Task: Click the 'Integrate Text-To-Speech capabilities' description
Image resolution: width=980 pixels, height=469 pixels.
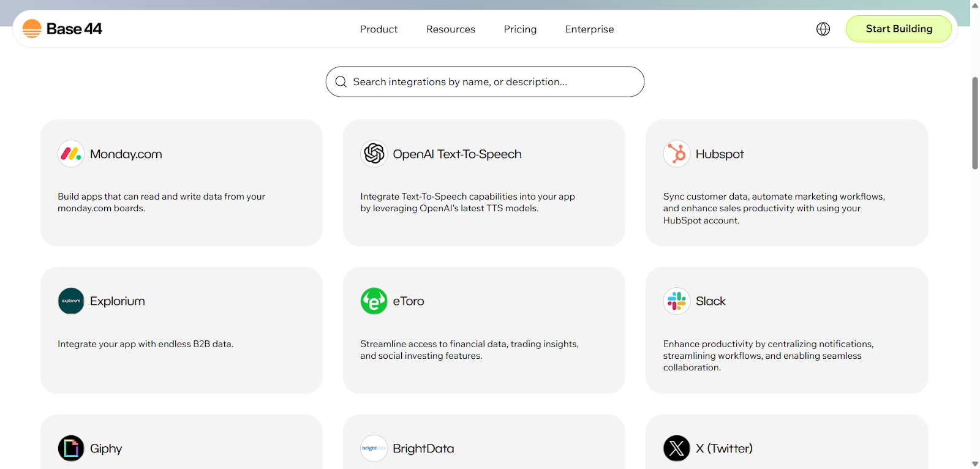Action: [x=467, y=202]
